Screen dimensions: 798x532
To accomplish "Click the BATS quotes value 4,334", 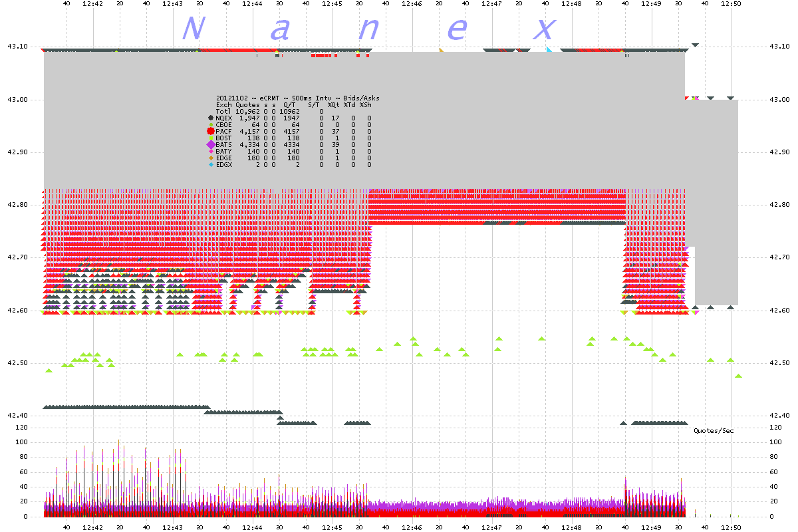I will coord(250,144).
